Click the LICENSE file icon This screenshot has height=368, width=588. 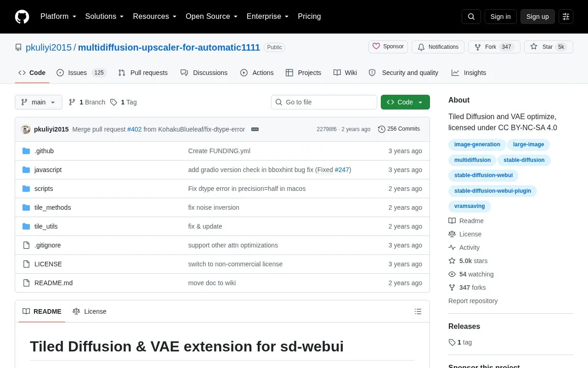(x=26, y=264)
